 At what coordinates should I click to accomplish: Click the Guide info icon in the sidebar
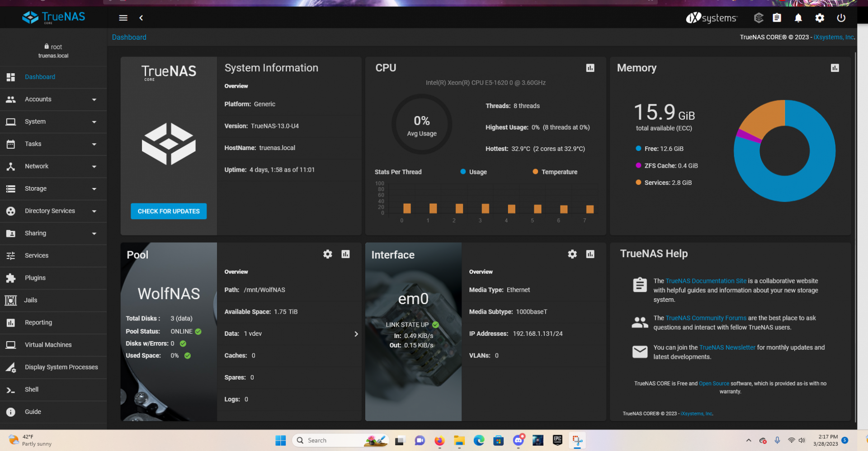click(x=11, y=412)
